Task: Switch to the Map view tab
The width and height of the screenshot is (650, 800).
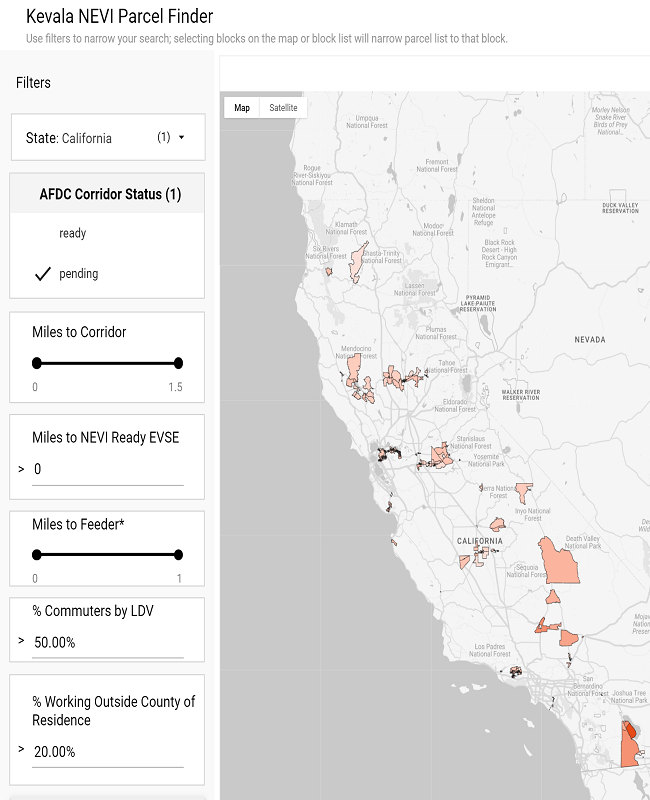Action: click(x=242, y=108)
